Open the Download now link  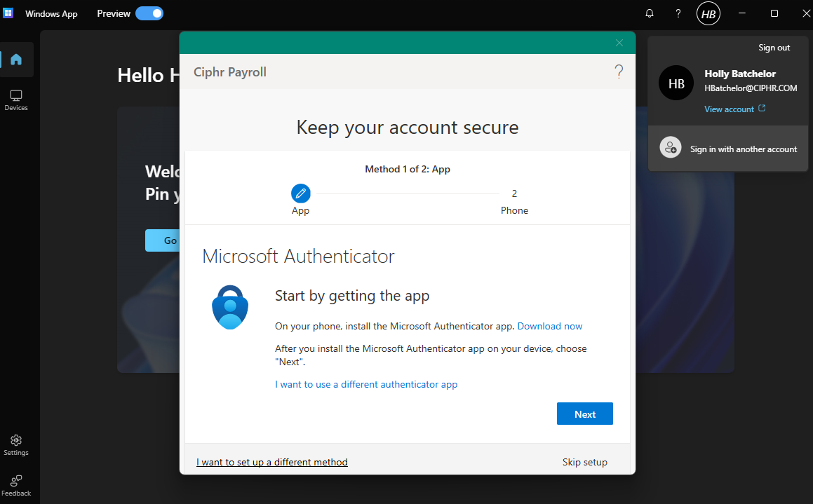click(550, 327)
